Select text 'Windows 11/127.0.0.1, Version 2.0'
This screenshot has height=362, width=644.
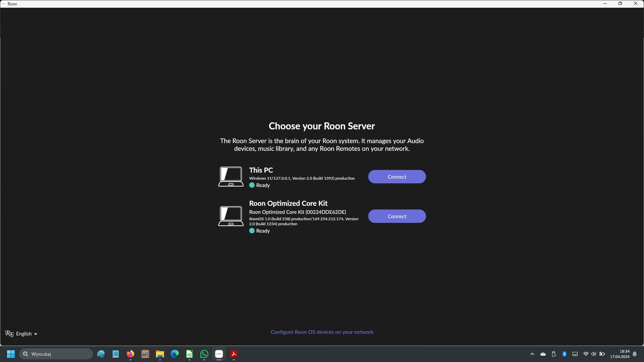(x=280, y=178)
